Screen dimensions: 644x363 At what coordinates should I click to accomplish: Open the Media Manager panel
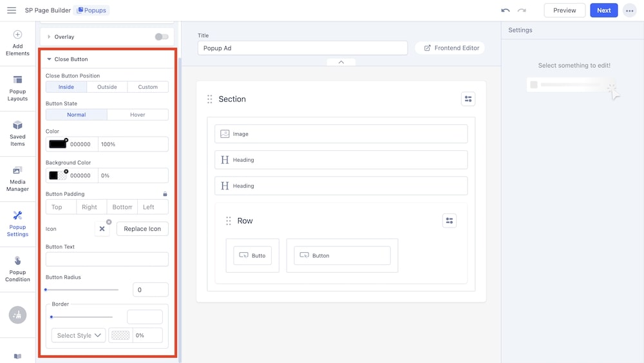tap(17, 179)
